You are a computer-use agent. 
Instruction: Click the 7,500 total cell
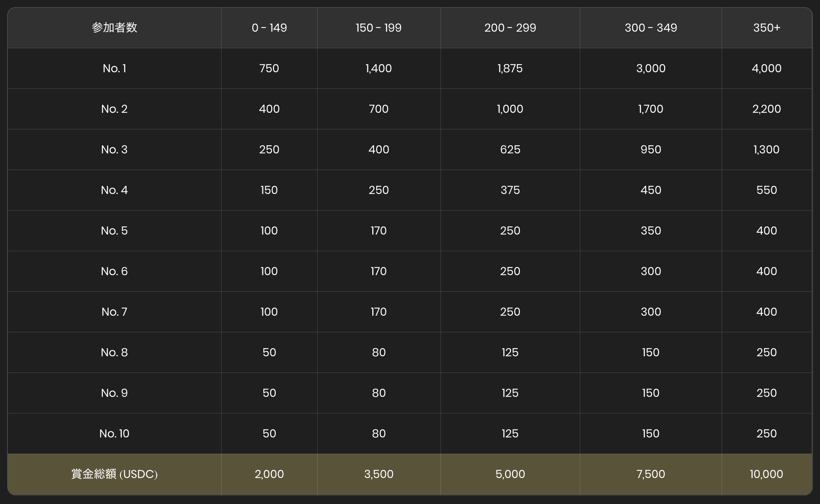click(651, 474)
